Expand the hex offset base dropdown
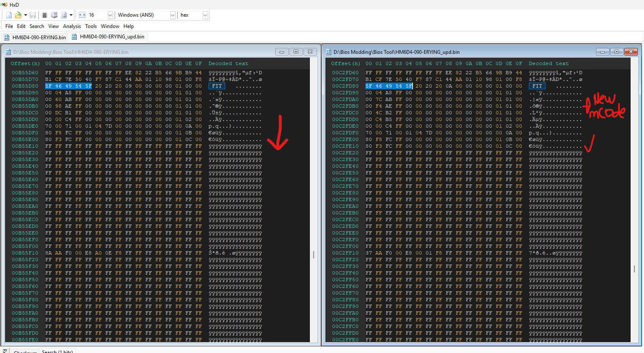Viewport: 644px width, 353px height. coord(205,15)
